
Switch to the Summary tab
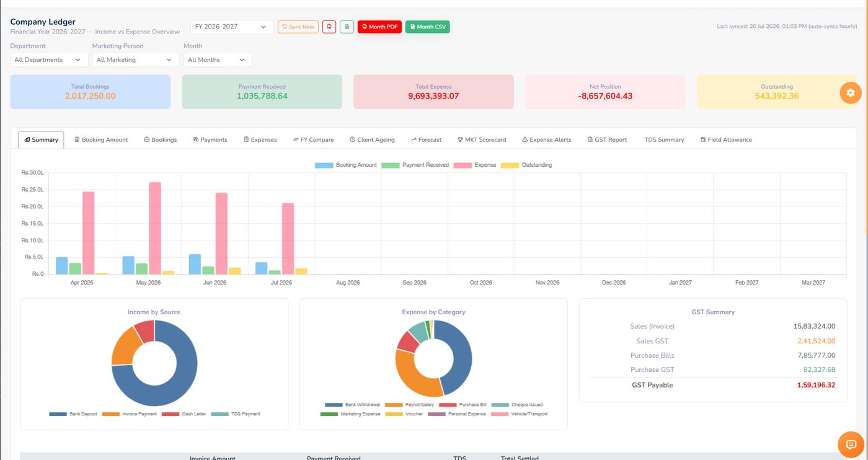pyautogui.click(x=41, y=139)
